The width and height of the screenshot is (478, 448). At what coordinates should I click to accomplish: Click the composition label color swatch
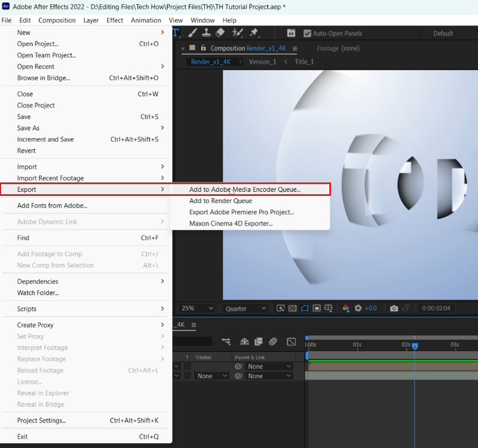(192, 48)
